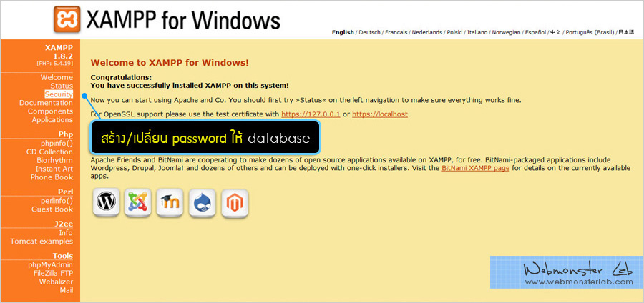Image resolution: width=644 pixels, height=303 pixels.
Task: Click the 'Welcome to XAMPP for Windows!' heading
Action: tap(170, 63)
